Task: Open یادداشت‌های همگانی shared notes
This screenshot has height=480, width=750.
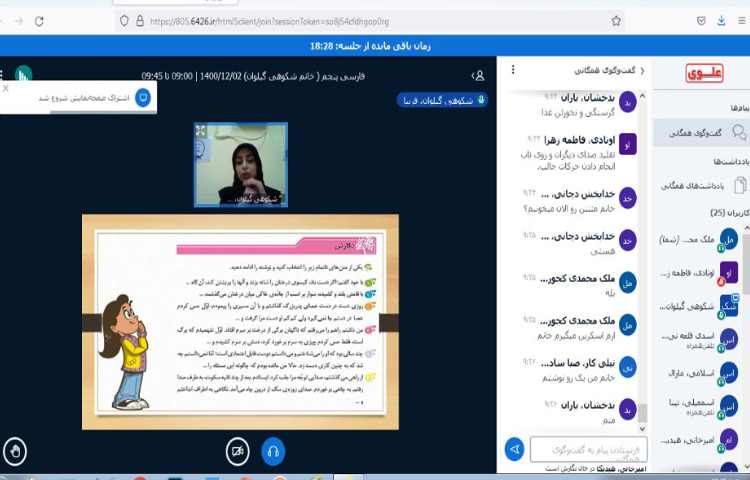Action: (x=701, y=185)
